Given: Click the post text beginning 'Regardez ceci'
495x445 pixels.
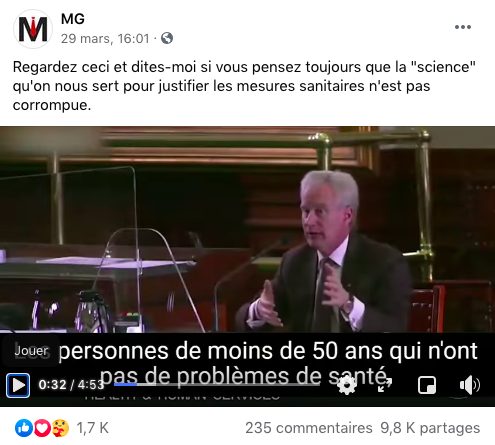Looking at the screenshot, I should coord(244,86).
